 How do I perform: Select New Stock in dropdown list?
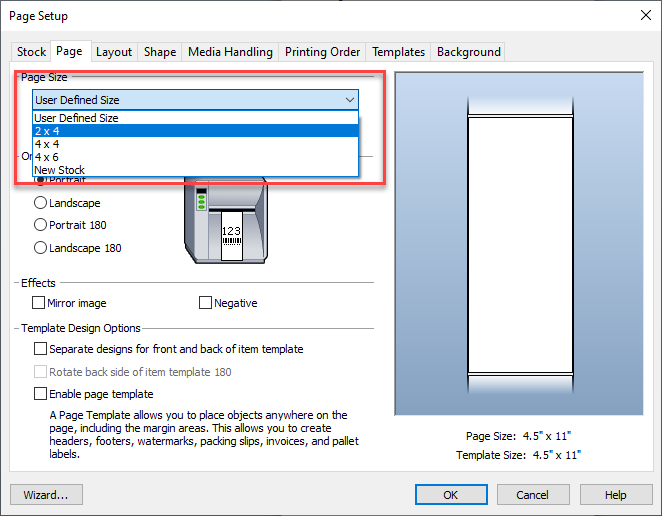pyautogui.click(x=196, y=170)
